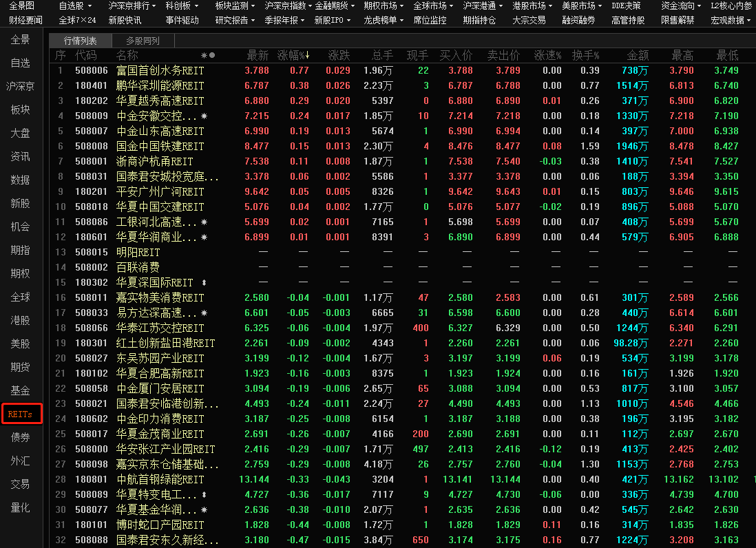Image resolution: width=756 pixels, height=548 pixels.
Task: Sort by the 代码 column header
Action: (x=86, y=56)
